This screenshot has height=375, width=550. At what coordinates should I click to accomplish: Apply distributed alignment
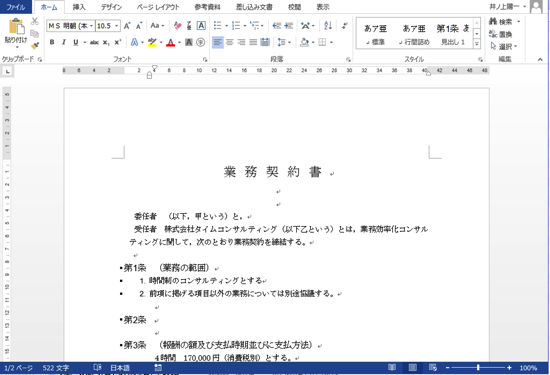pos(265,42)
